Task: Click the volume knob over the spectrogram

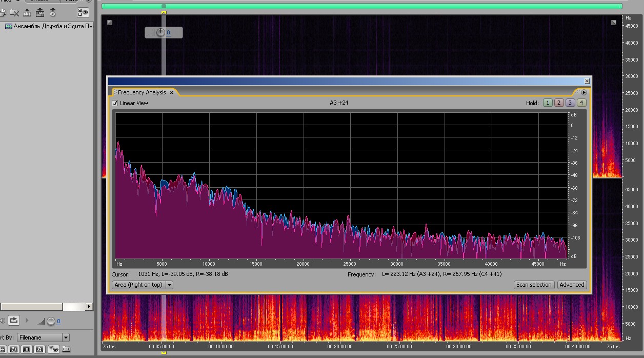Action: pyautogui.click(x=160, y=33)
